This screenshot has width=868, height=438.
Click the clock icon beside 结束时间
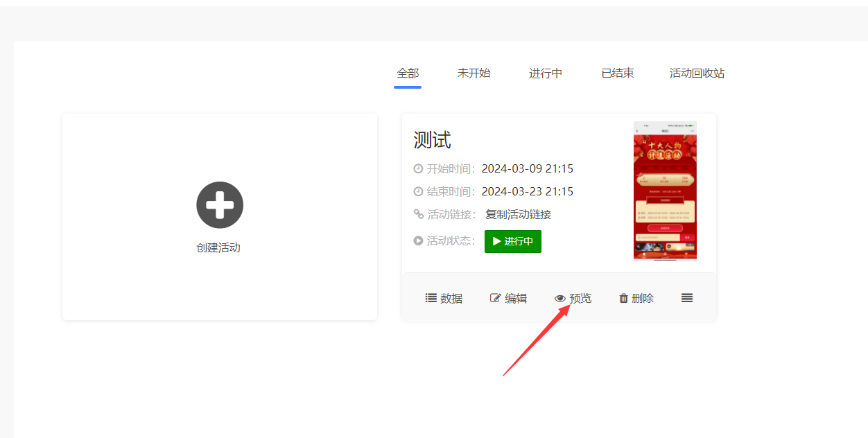pyautogui.click(x=418, y=191)
